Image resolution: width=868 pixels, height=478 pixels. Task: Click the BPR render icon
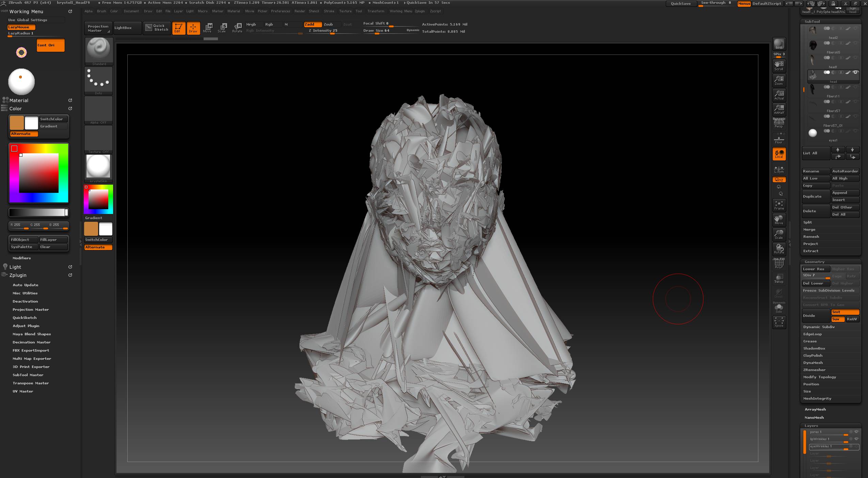779,44
